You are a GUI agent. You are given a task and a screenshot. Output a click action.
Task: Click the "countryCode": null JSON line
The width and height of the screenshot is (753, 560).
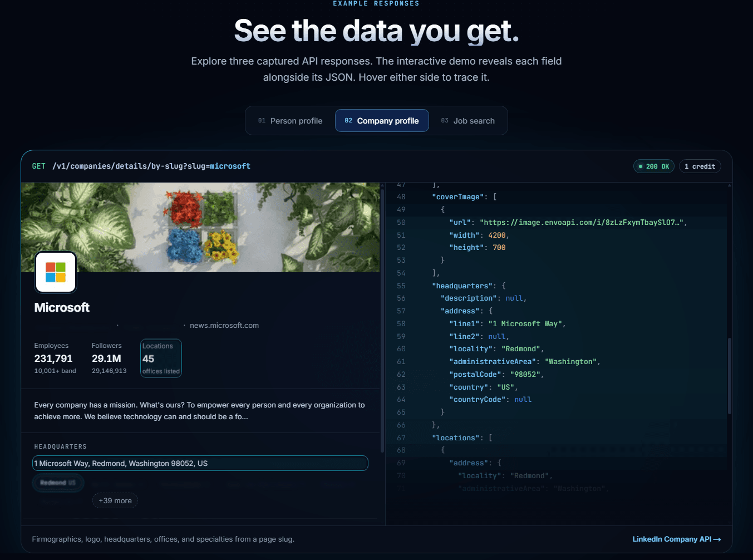[490, 400]
